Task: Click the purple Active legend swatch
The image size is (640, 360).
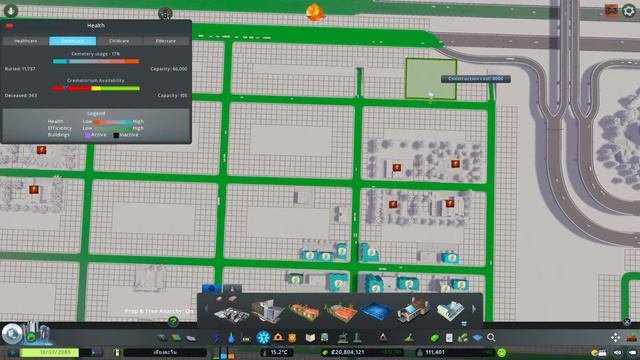Action: tap(87, 135)
